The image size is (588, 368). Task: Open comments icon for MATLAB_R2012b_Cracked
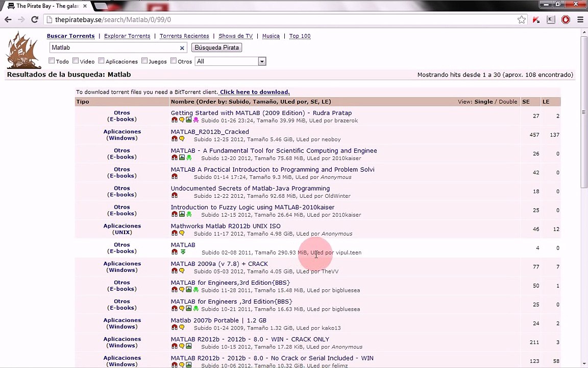(x=182, y=139)
